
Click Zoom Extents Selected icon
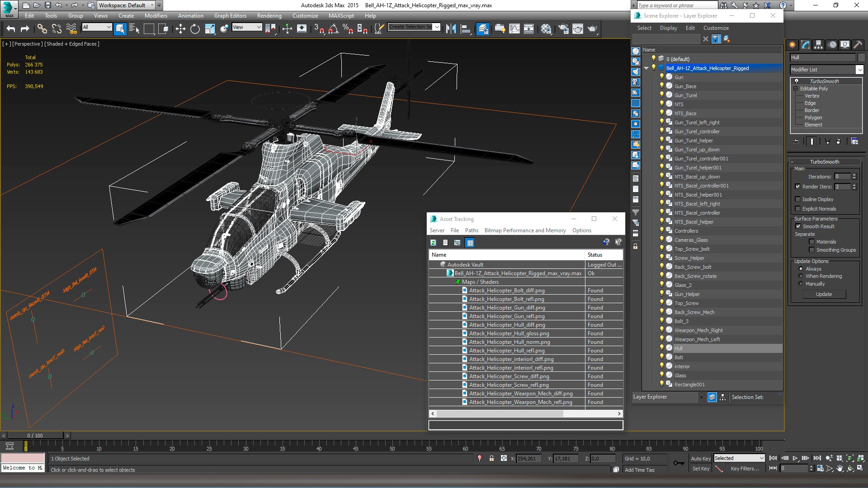point(850,458)
